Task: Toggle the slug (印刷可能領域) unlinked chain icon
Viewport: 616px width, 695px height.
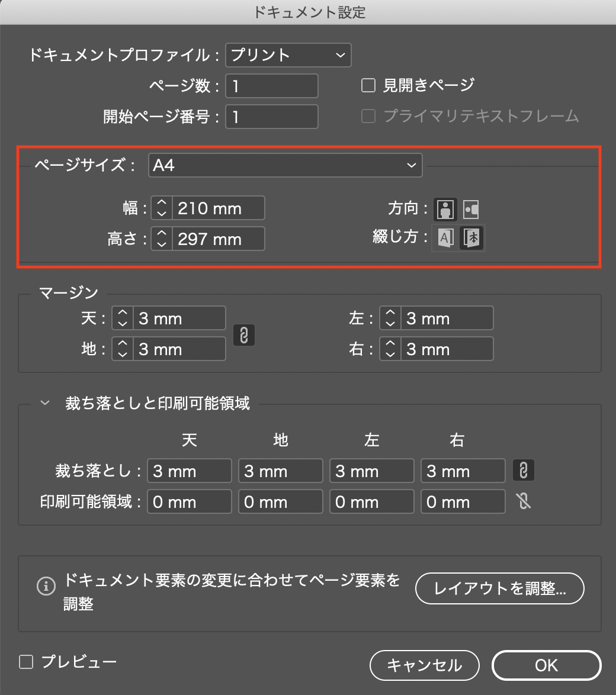Action: point(523,501)
